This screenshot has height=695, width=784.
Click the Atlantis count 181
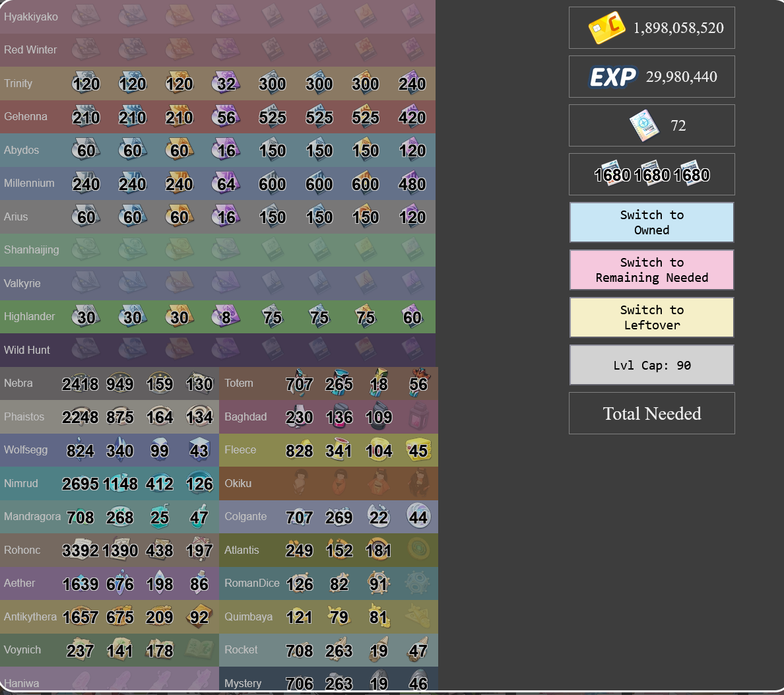coord(379,550)
